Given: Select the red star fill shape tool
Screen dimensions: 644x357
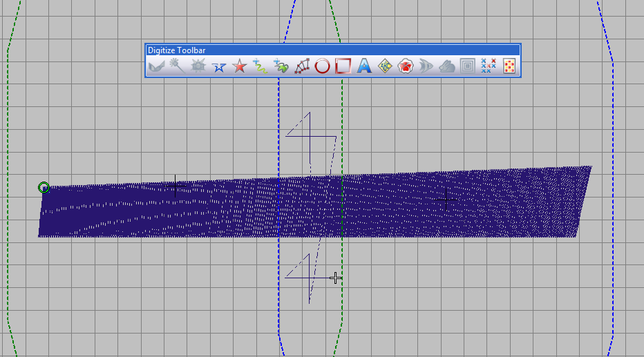Looking at the screenshot, I should pyautogui.click(x=240, y=66).
